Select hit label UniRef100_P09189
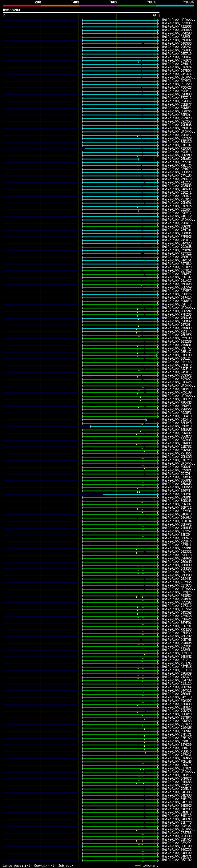The height and width of the screenshot is (868, 197). pos(176,393)
